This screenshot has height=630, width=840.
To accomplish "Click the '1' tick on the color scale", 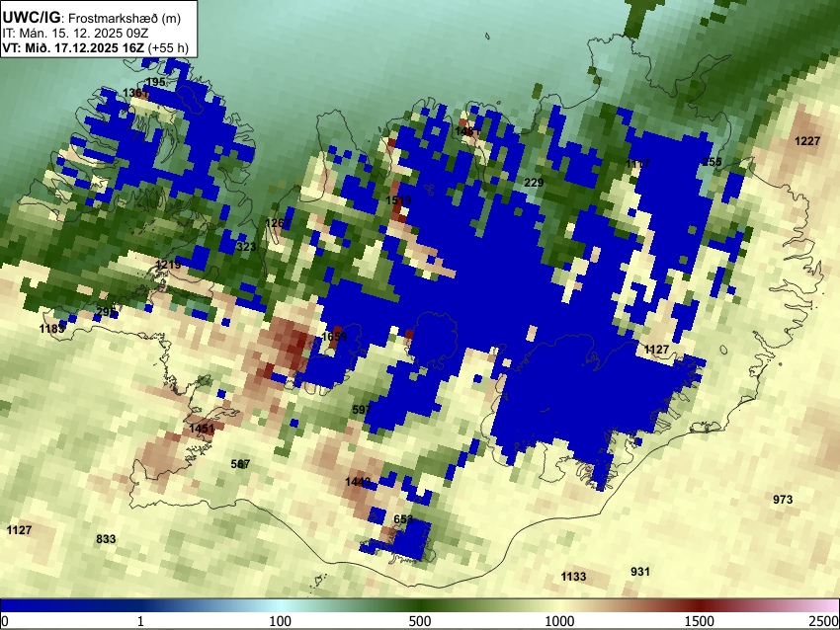I will (140, 621).
